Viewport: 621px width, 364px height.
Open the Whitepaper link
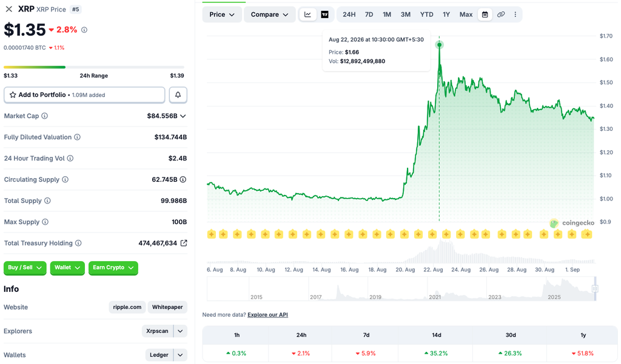pyautogui.click(x=167, y=307)
